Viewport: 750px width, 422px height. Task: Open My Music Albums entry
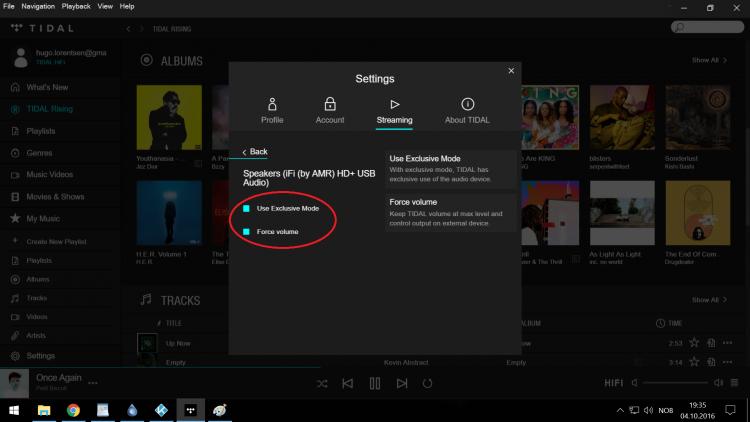coord(37,279)
